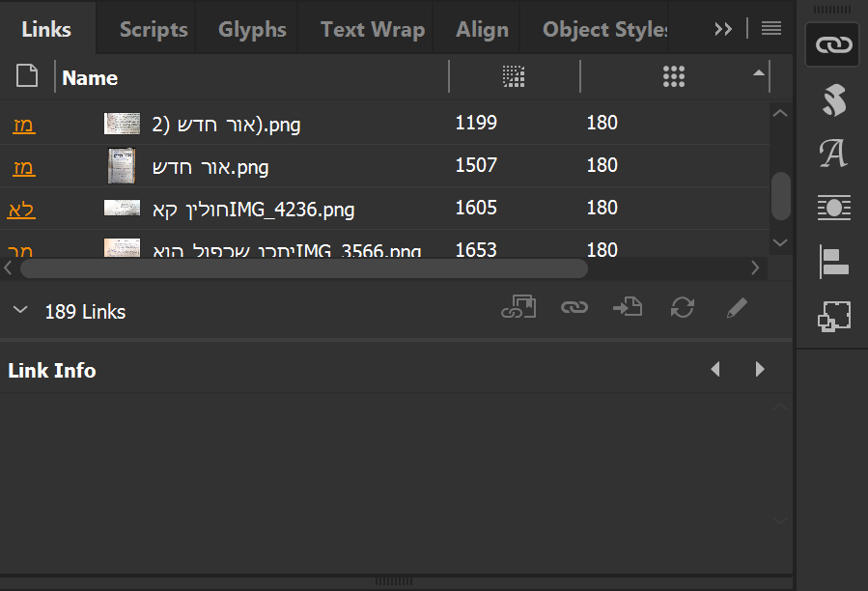Click the Go To Link icon

628,309
